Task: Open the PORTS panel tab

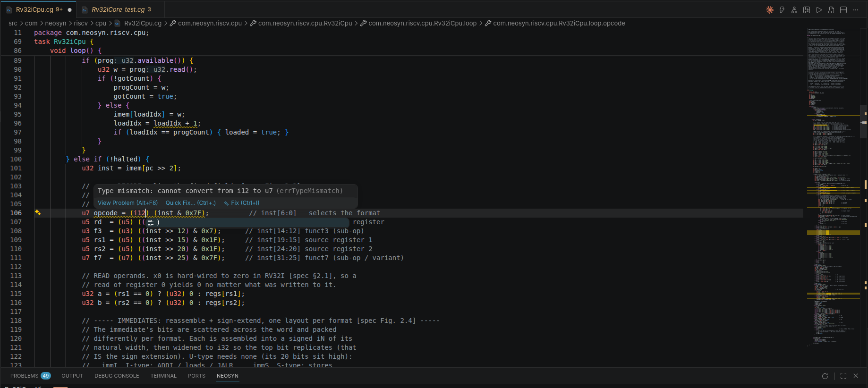Action: click(196, 376)
